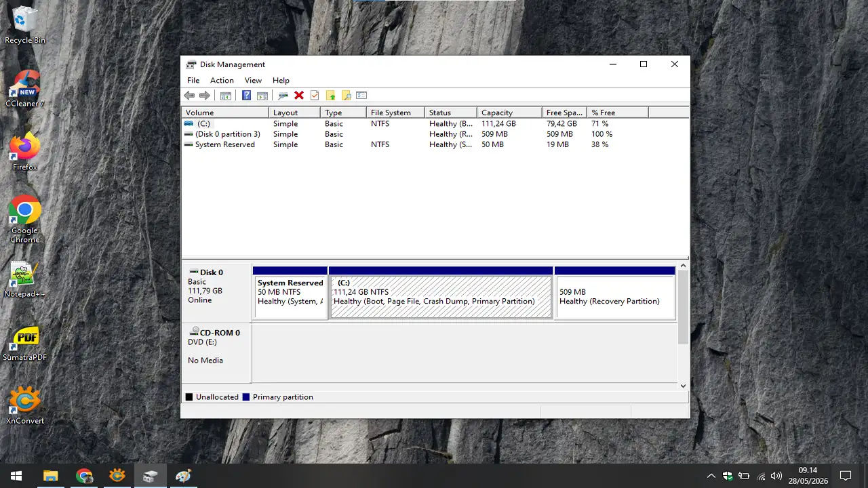Sort by the File System column header
The image size is (868, 488).
pyautogui.click(x=395, y=113)
